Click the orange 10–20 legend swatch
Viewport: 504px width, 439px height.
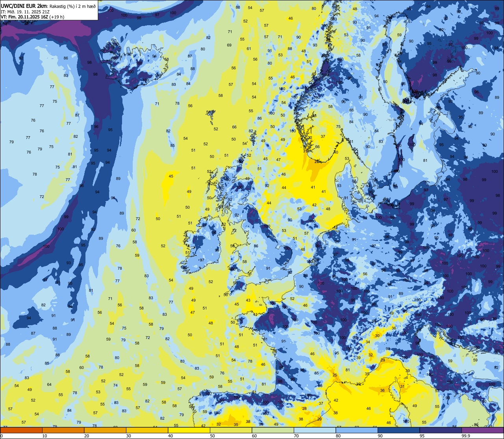63,430
